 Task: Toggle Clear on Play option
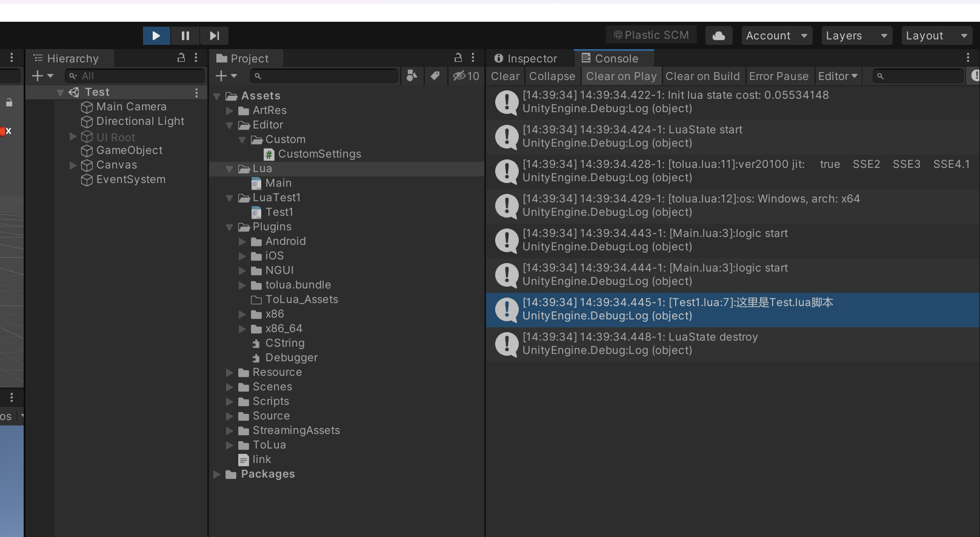pyautogui.click(x=621, y=76)
